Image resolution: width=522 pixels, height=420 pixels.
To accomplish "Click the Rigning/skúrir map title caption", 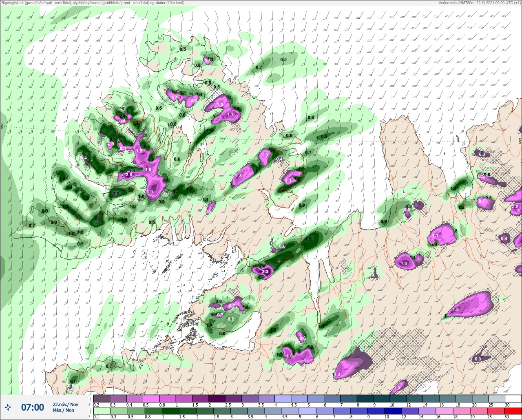I will tap(93, 3).
